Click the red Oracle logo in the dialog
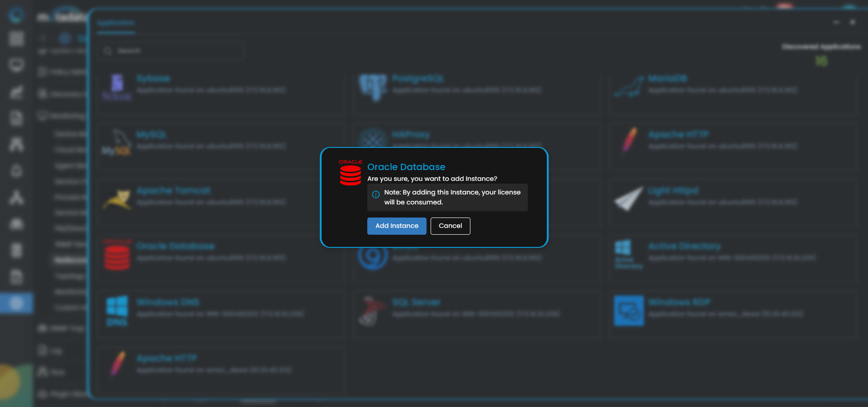This screenshot has height=407, width=868. click(x=351, y=173)
